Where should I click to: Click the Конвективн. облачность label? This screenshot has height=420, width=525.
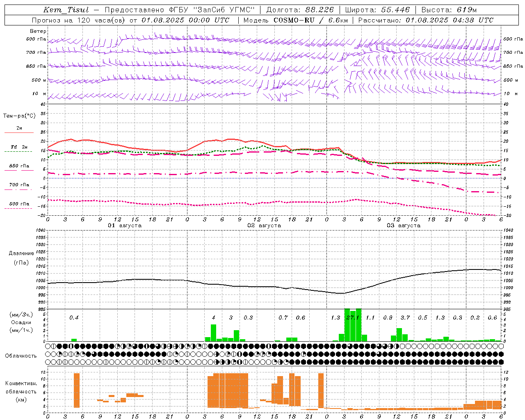pos(21,388)
